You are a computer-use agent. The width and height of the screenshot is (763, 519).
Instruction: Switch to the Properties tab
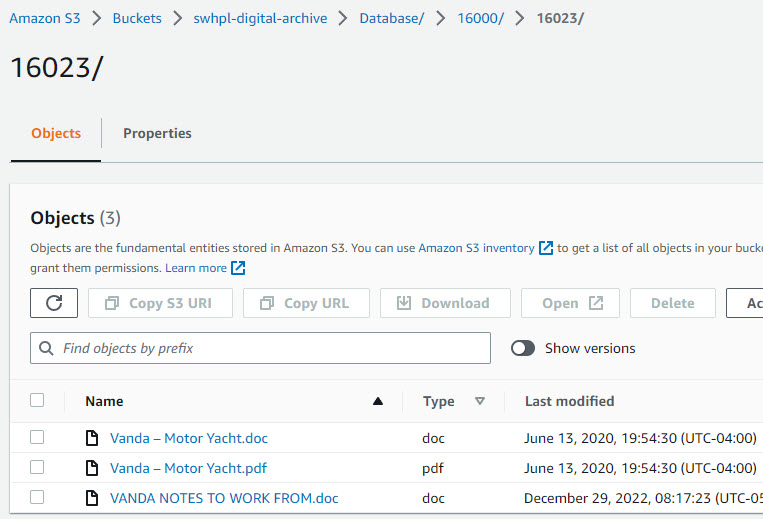pyautogui.click(x=157, y=133)
